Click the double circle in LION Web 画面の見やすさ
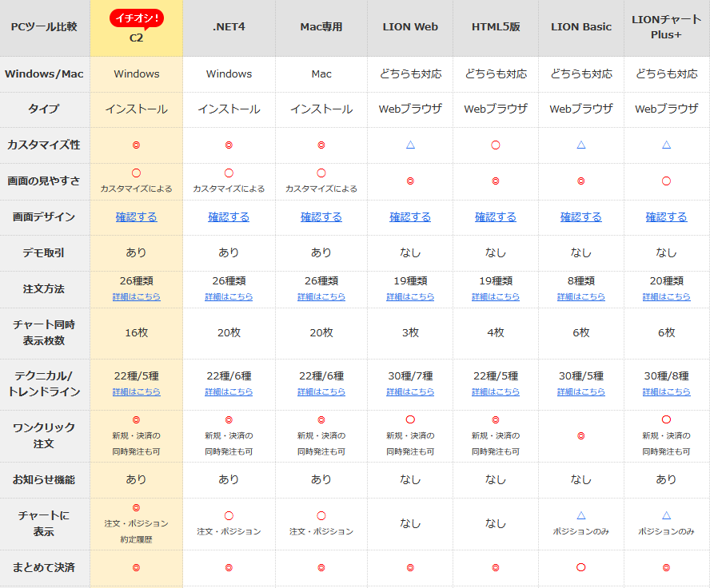This screenshot has height=588, width=710. pyautogui.click(x=410, y=181)
